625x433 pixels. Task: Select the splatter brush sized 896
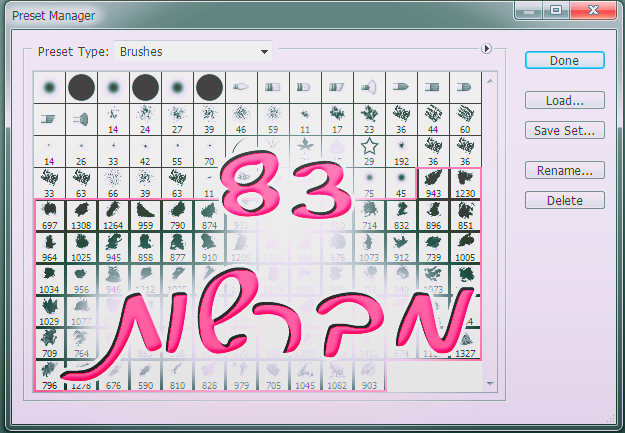click(433, 216)
